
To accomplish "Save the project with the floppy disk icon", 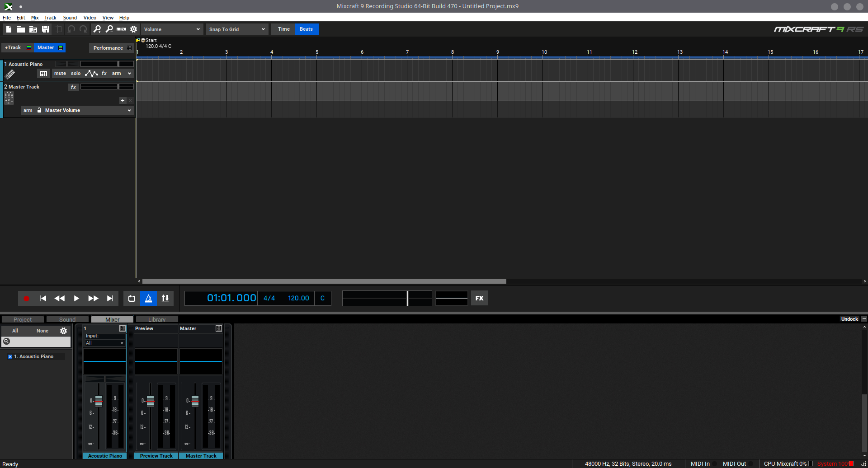I will point(45,29).
